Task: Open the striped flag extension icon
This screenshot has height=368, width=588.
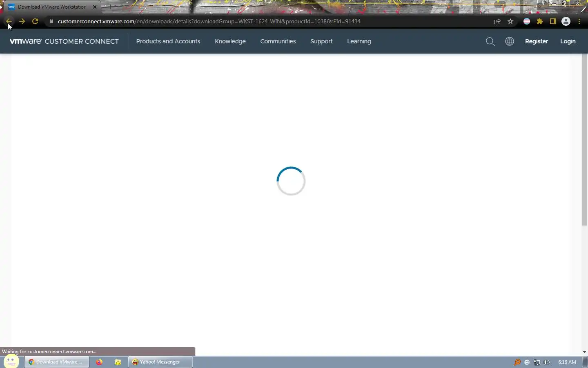Action: click(527, 21)
